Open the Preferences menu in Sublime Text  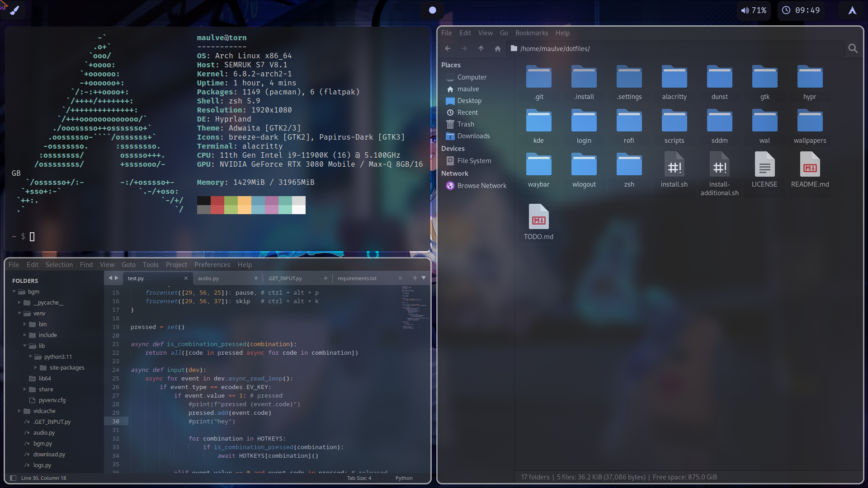click(x=212, y=265)
